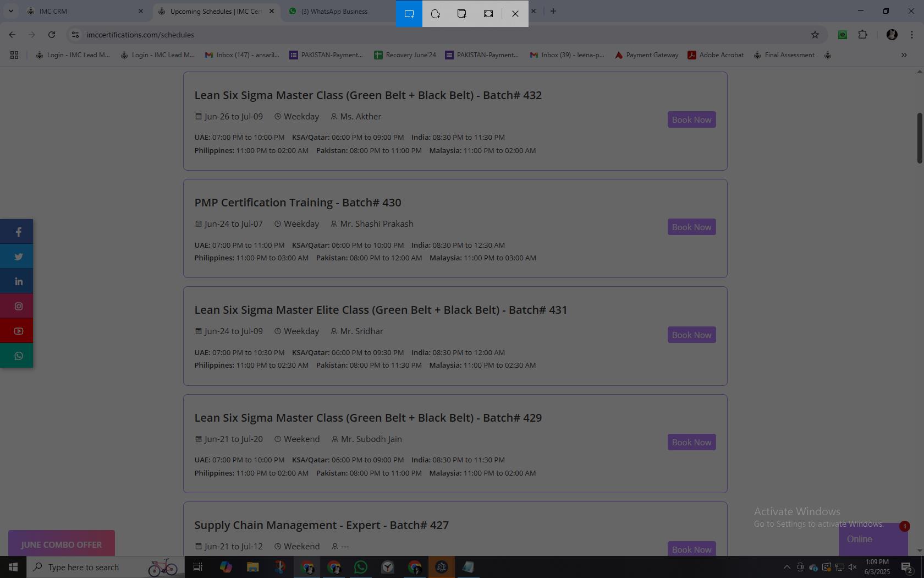The height and width of the screenshot is (578, 924).
Task: Open the JUNE COMBO OFFER banner
Action: pos(62,544)
